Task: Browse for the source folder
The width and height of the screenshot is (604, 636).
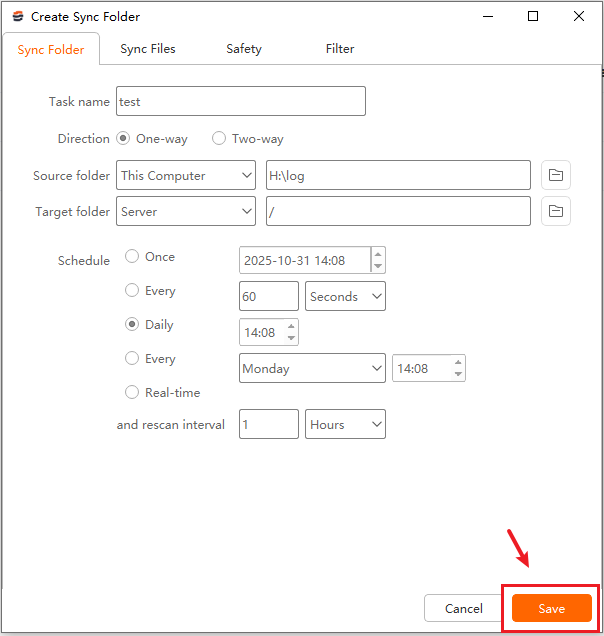Action: point(556,175)
